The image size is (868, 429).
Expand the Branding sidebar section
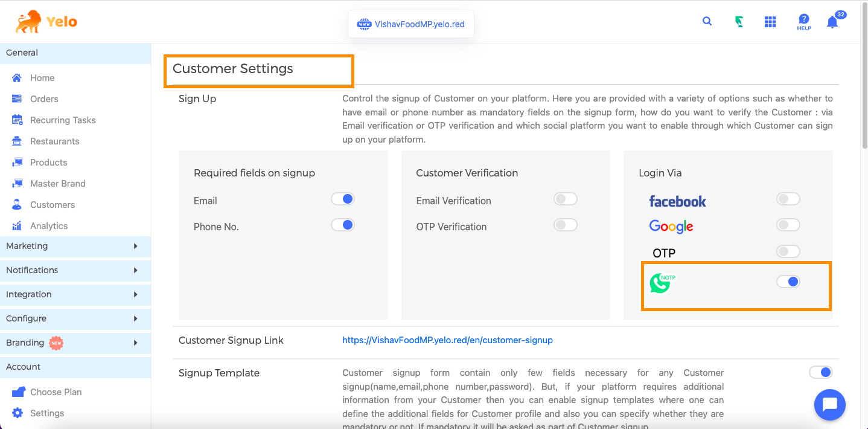coord(75,343)
